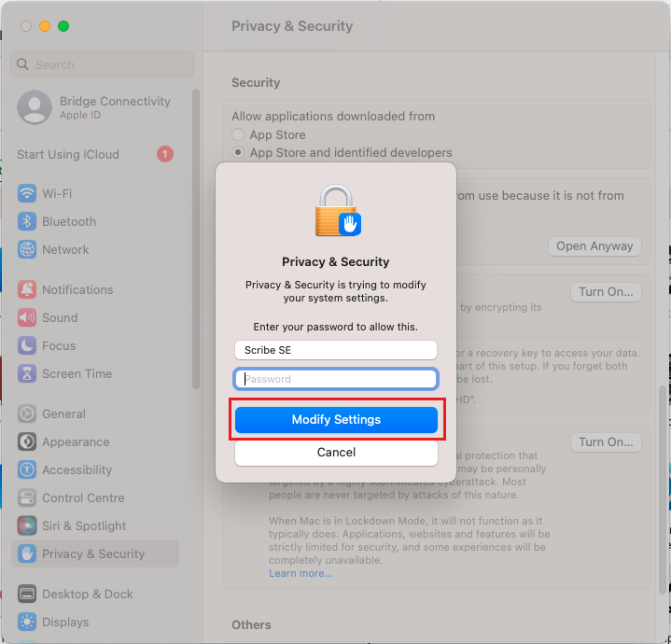Open Privacy & Security sidebar item

click(x=93, y=554)
